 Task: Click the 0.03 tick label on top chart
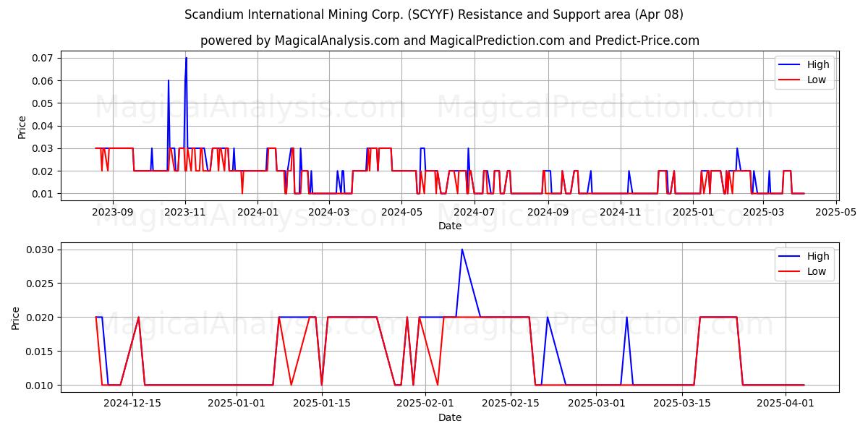44,148
